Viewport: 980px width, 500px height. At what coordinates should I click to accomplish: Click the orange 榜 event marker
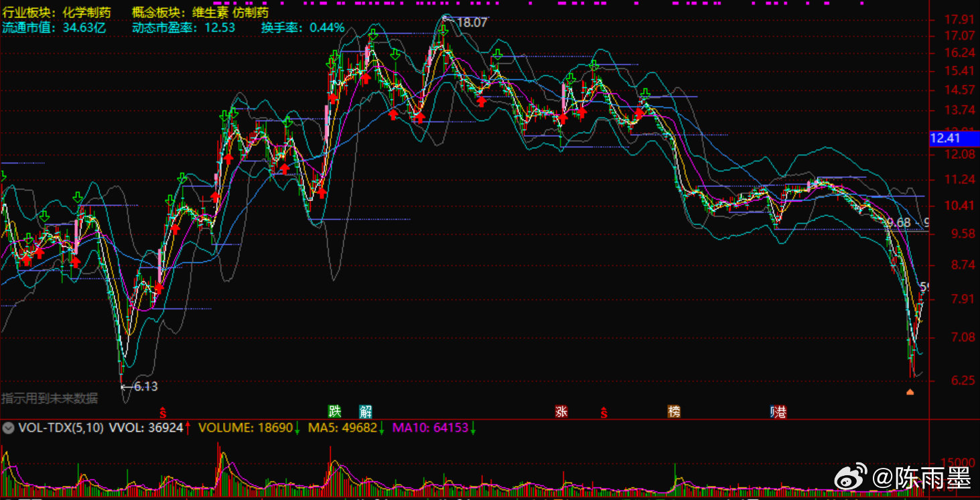(x=673, y=411)
